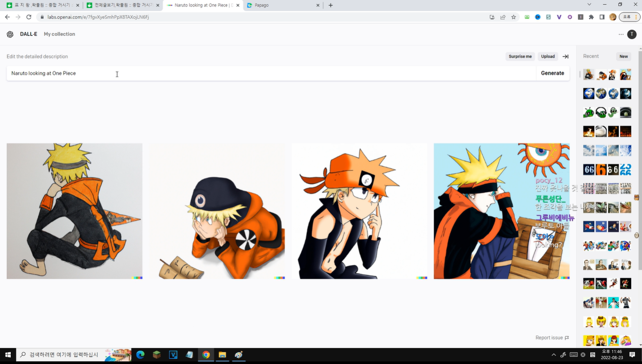The height and width of the screenshot is (364, 642).
Task: Open the Paint palette app on taskbar
Action: pos(238,355)
